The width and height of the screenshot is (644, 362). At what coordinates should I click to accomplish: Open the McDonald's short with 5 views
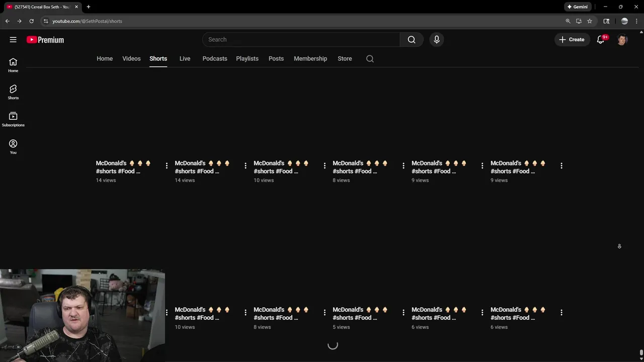point(360,314)
